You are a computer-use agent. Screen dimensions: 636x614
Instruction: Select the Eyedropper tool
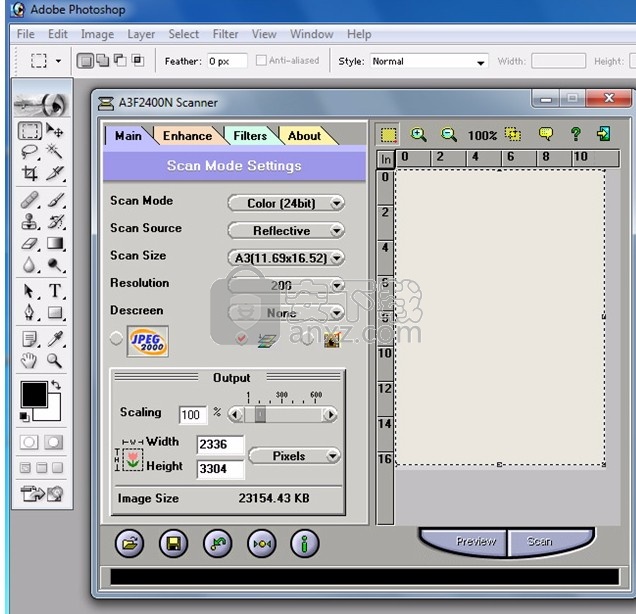(x=54, y=339)
